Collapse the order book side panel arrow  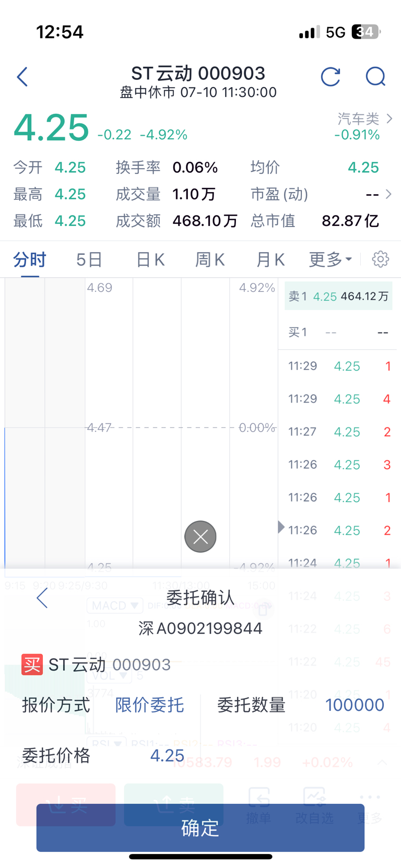[x=281, y=527]
